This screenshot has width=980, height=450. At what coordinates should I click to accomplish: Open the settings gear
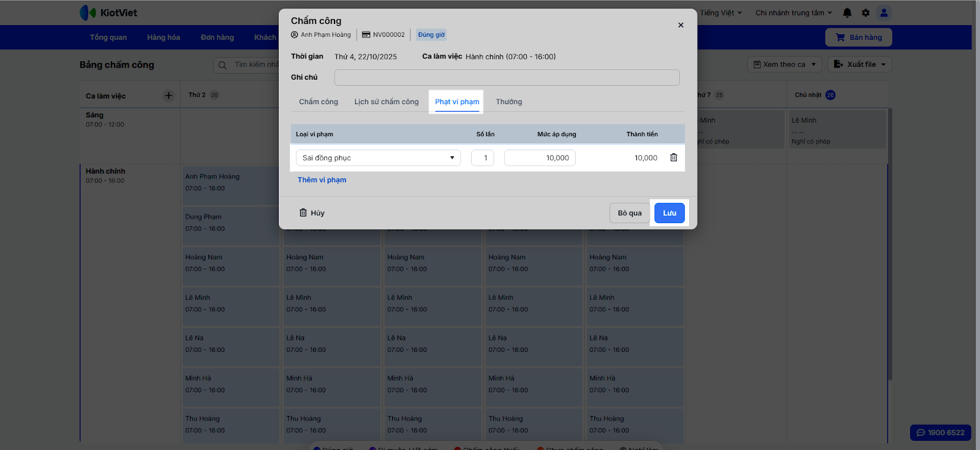865,13
